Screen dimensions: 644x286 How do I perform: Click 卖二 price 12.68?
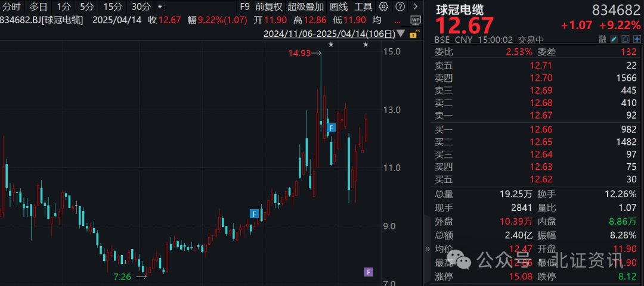click(x=541, y=102)
